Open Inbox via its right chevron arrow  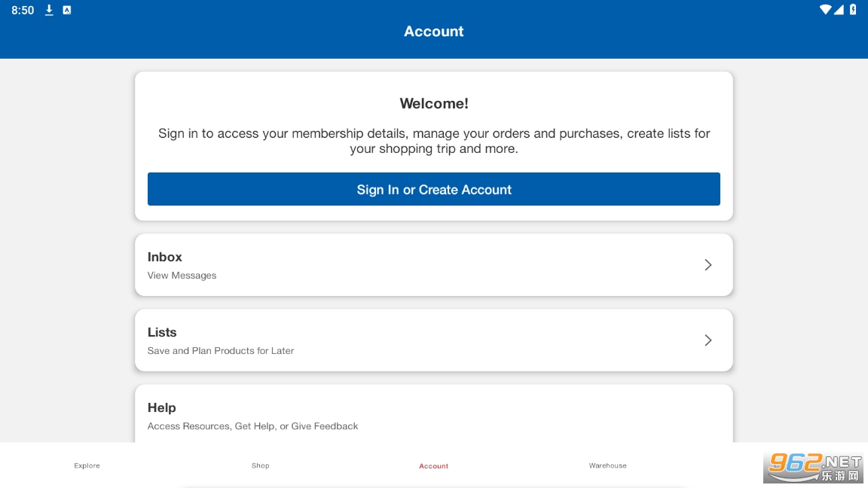(708, 264)
